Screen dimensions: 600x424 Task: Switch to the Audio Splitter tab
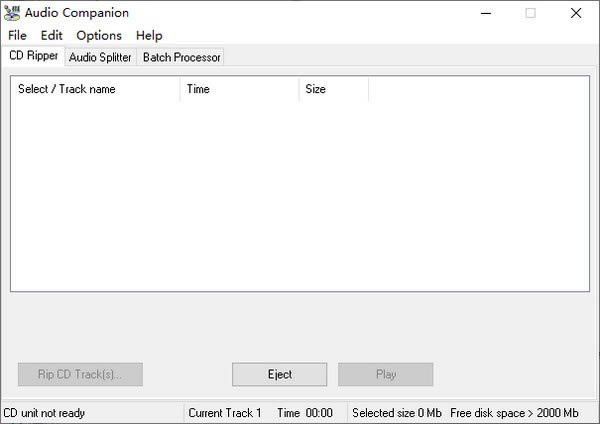(x=100, y=57)
